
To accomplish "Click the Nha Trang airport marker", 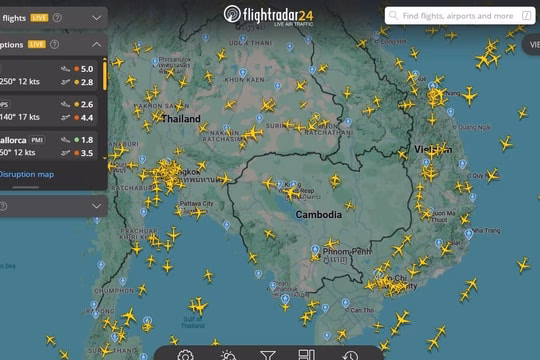I will pos(468,234).
